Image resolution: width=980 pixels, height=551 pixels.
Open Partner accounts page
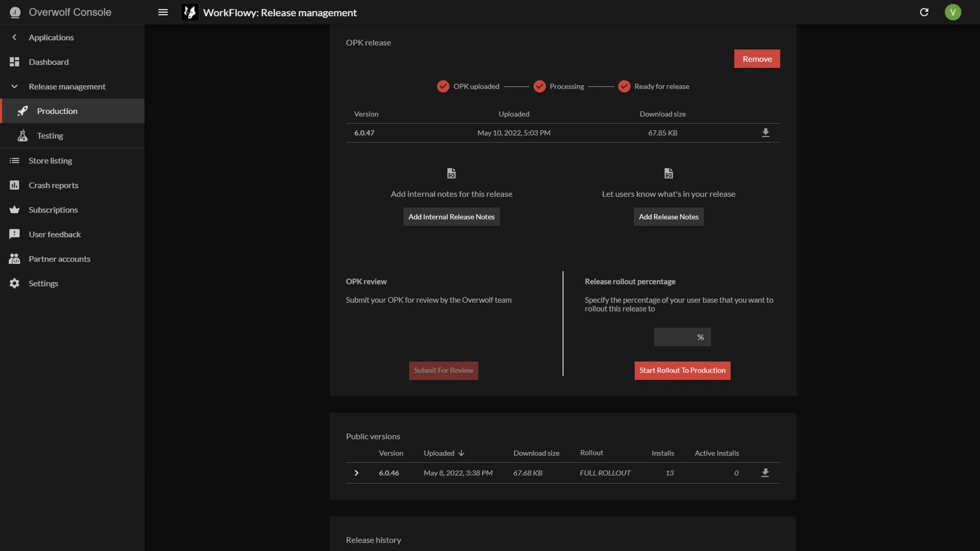(x=72, y=259)
